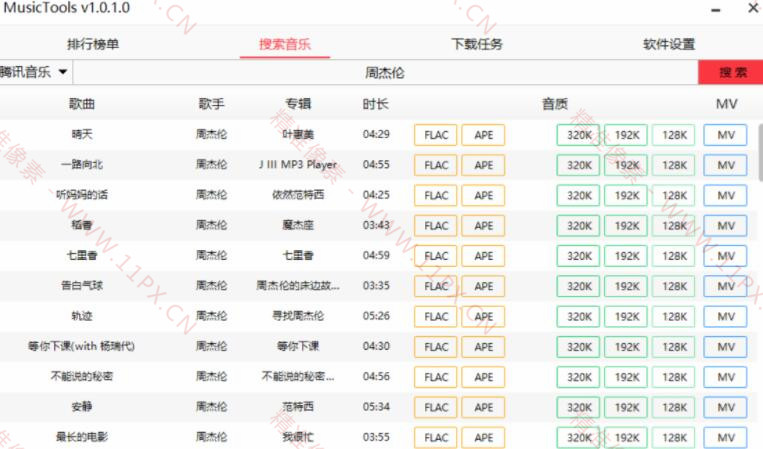Download 轨迹 at 320K quality

[x=579, y=317]
